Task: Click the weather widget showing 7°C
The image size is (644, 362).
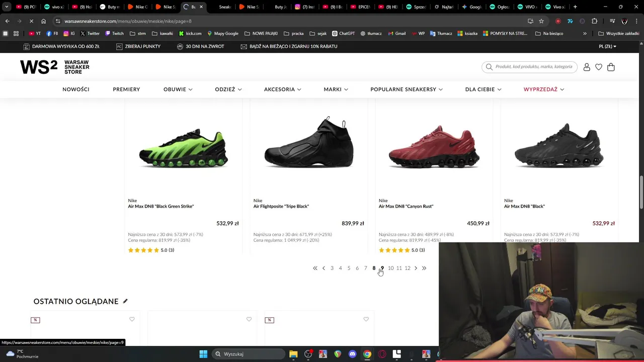Action: pos(21,354)
